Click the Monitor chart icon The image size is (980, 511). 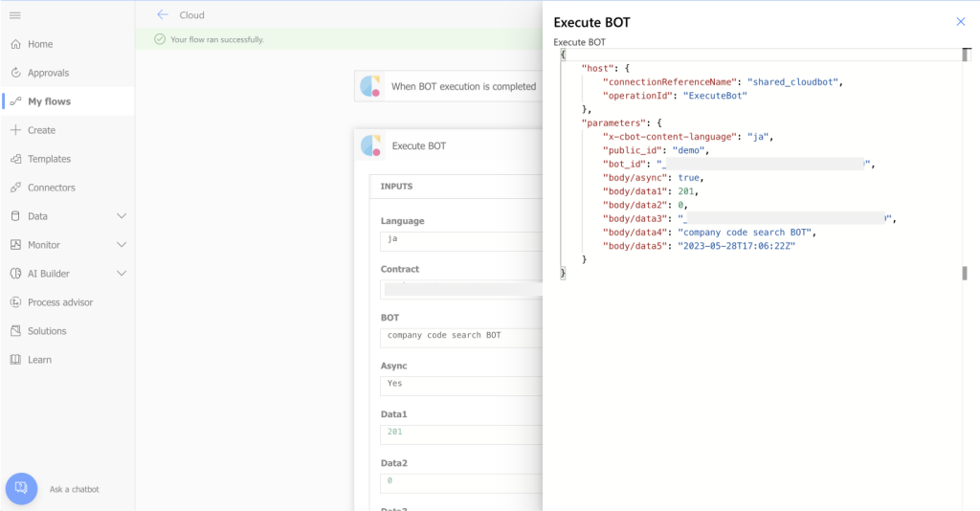point(15,245)
